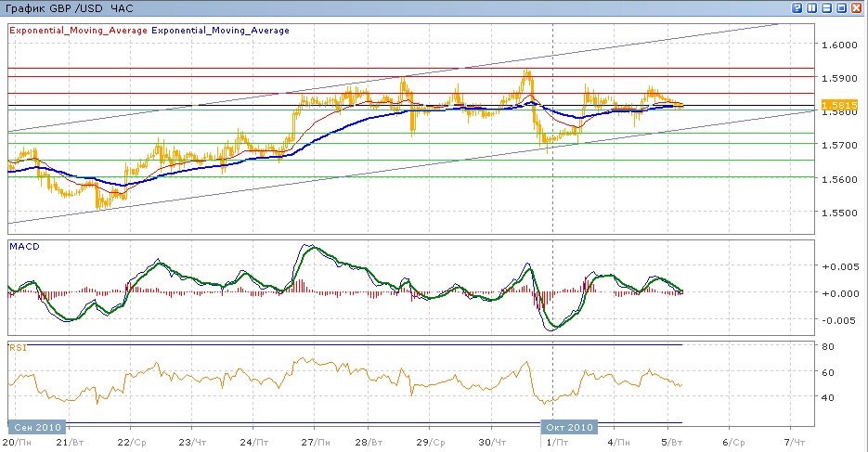Click the help question mark icon

point(797,7)
